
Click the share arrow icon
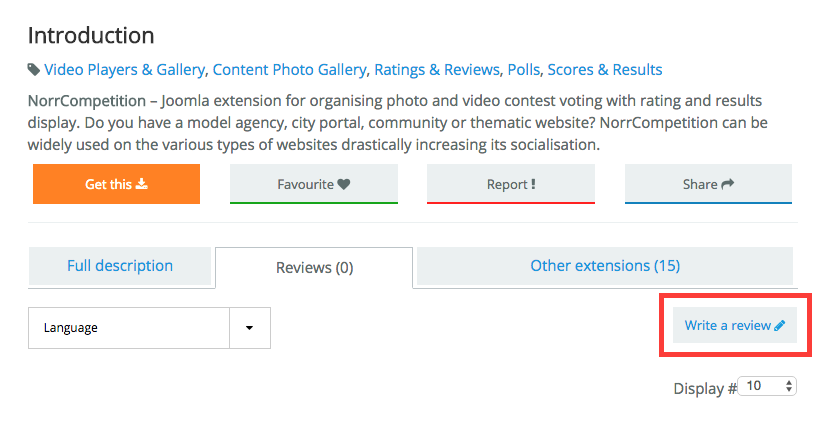(x=728, y=184)
